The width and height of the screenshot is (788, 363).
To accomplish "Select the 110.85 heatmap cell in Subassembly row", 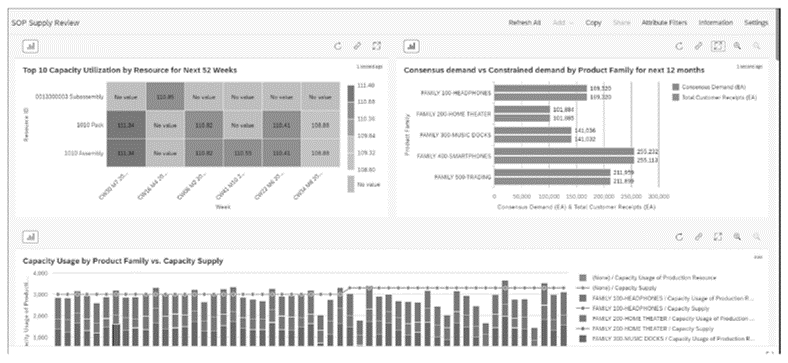I will pos(165,97).
